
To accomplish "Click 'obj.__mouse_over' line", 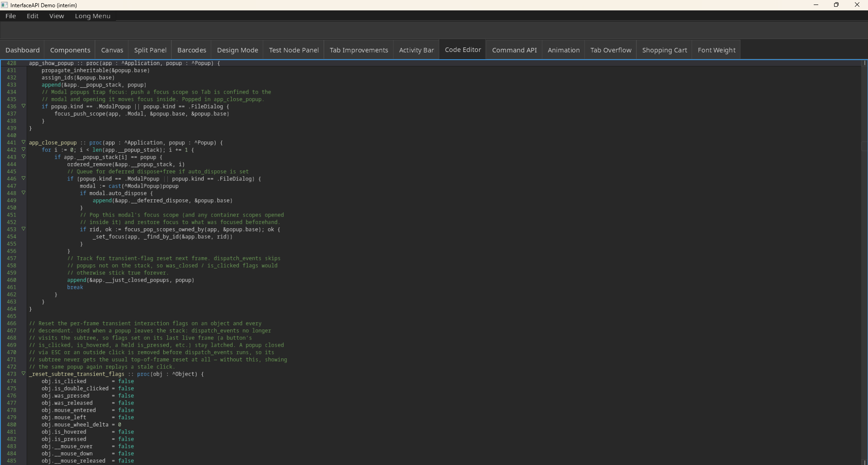I will point(88,446).
